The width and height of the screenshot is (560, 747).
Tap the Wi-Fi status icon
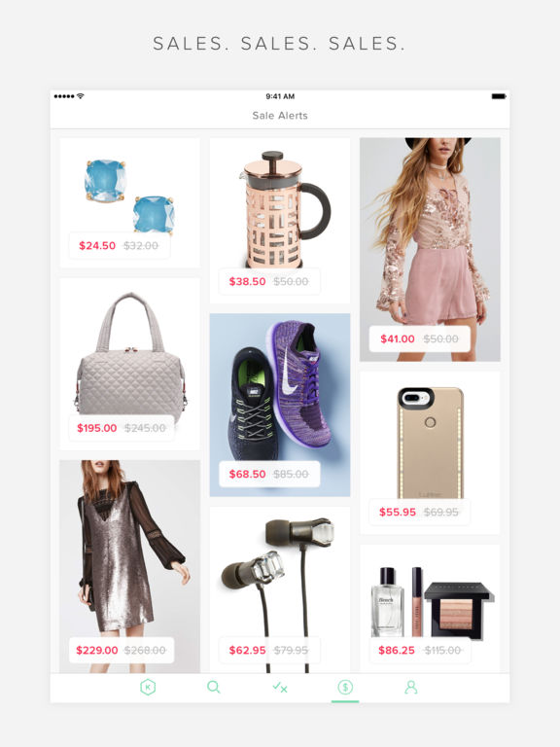click(x=81, y=96)
